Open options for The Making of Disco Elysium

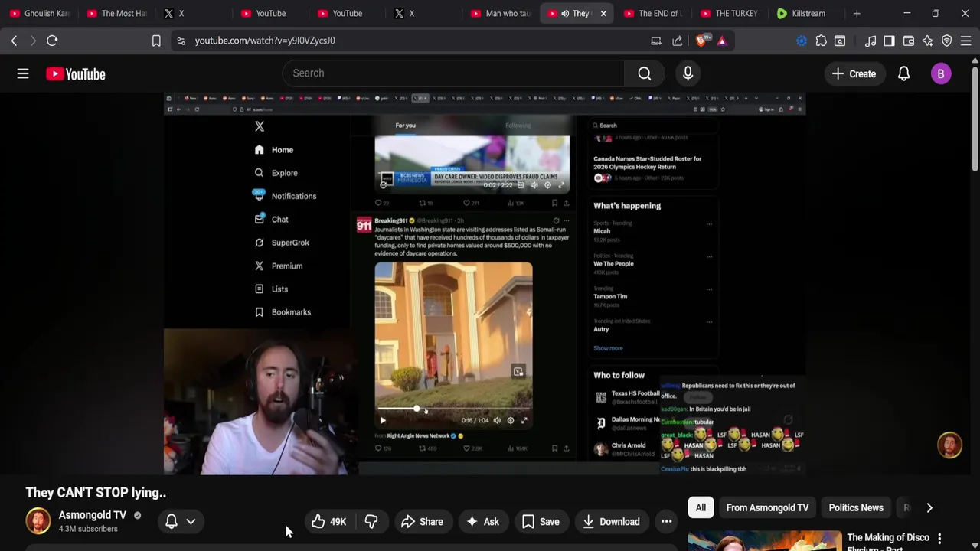(x=939, y=540)
